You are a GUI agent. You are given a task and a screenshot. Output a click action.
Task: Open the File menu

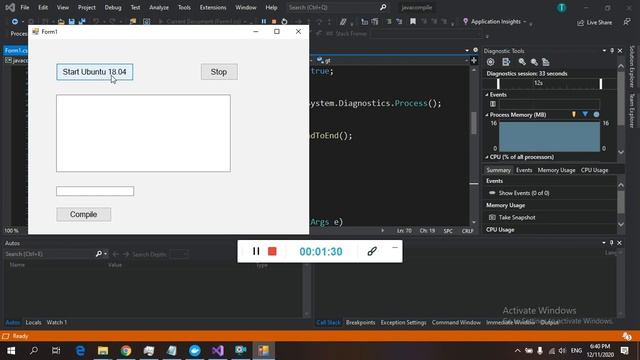(25, 7)
